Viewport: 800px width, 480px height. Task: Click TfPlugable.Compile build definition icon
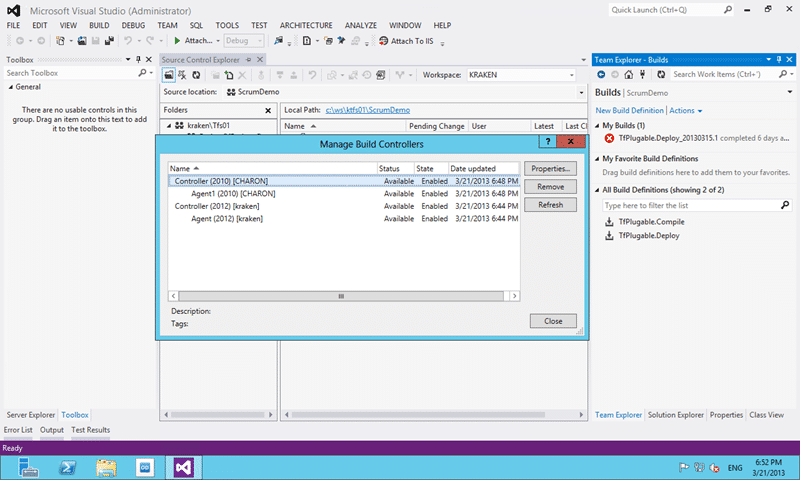pyautogui.click(x=609, y=222)
